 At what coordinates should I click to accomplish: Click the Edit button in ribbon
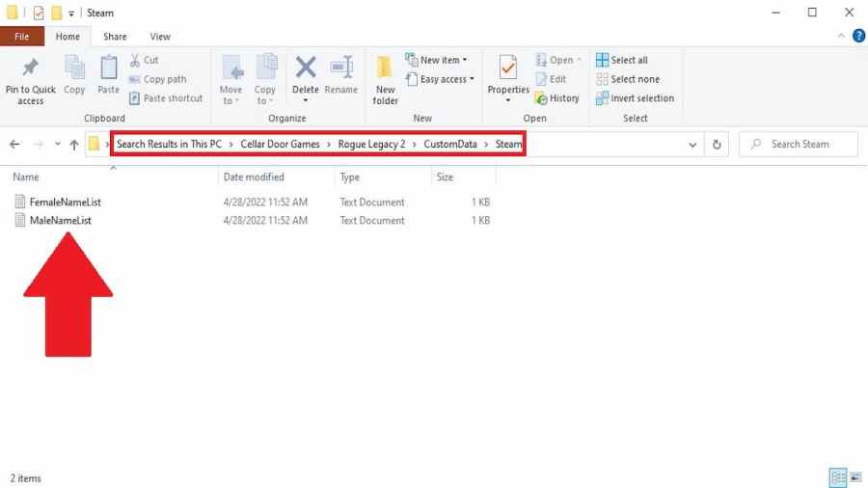point(551,79)
